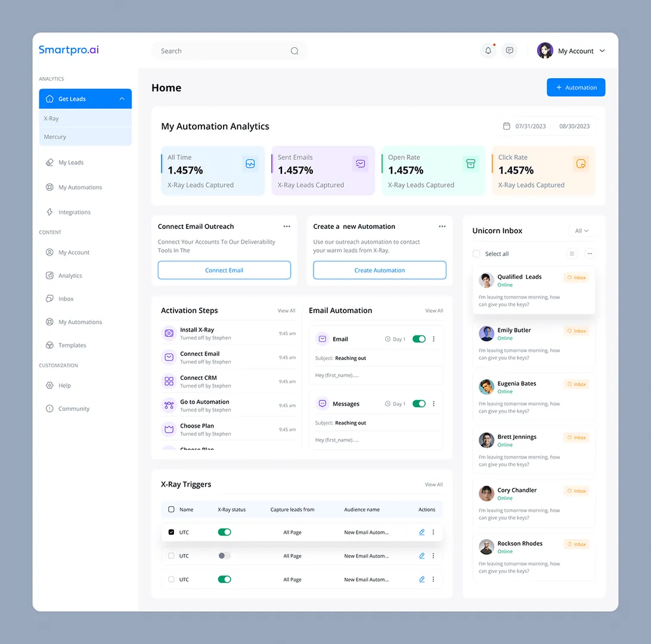Open the chat messages icon

[509, 50]
